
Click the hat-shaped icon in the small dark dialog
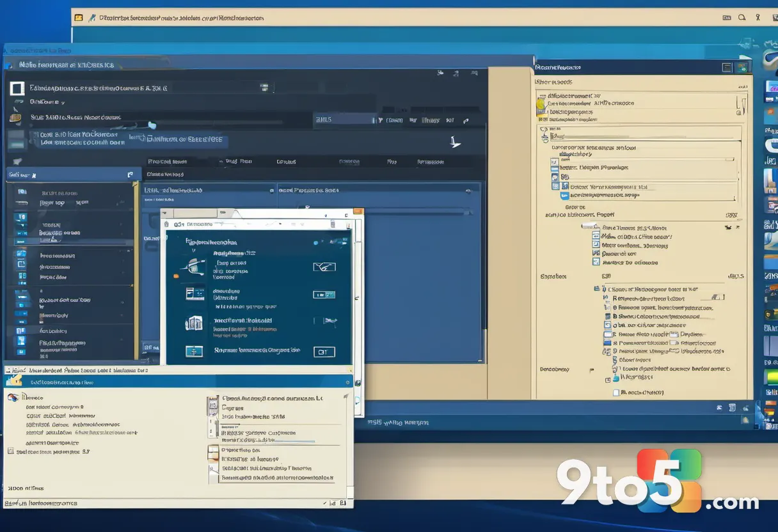pos(194,267)
